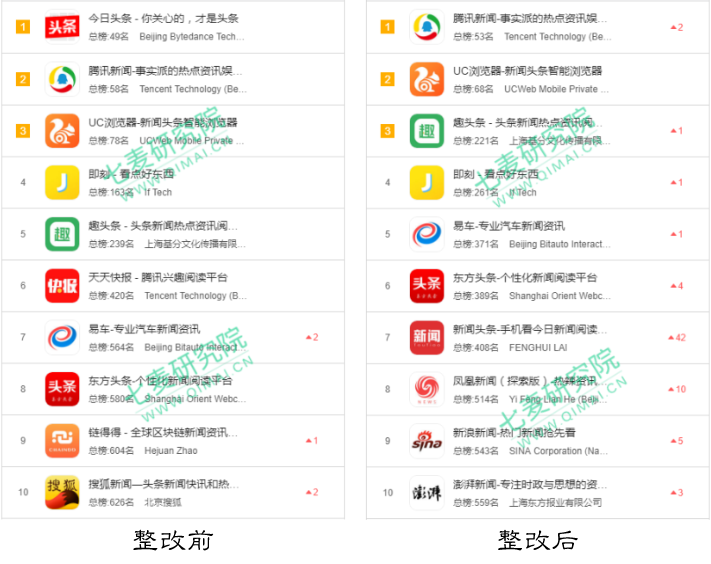Click ▲1 rank change for 链得得
The image size is (711, 564).
[312, 440]
